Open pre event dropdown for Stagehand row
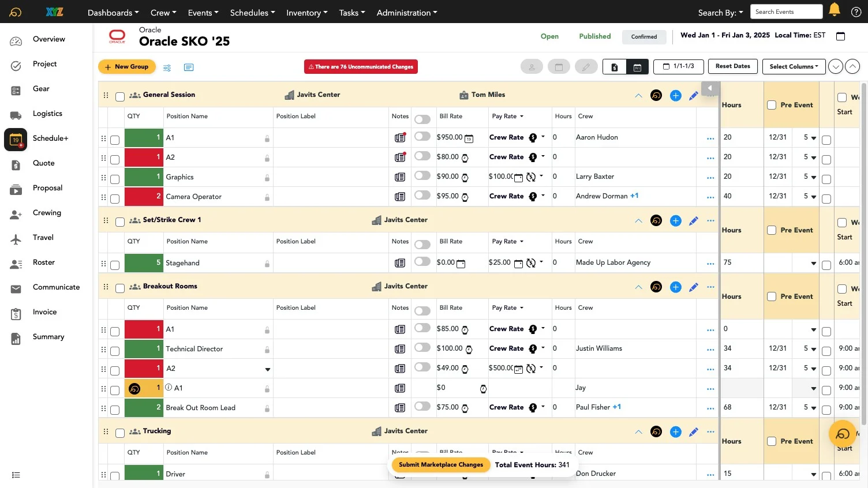The width and height of the screenshot is (868, 488). (813, 264)
